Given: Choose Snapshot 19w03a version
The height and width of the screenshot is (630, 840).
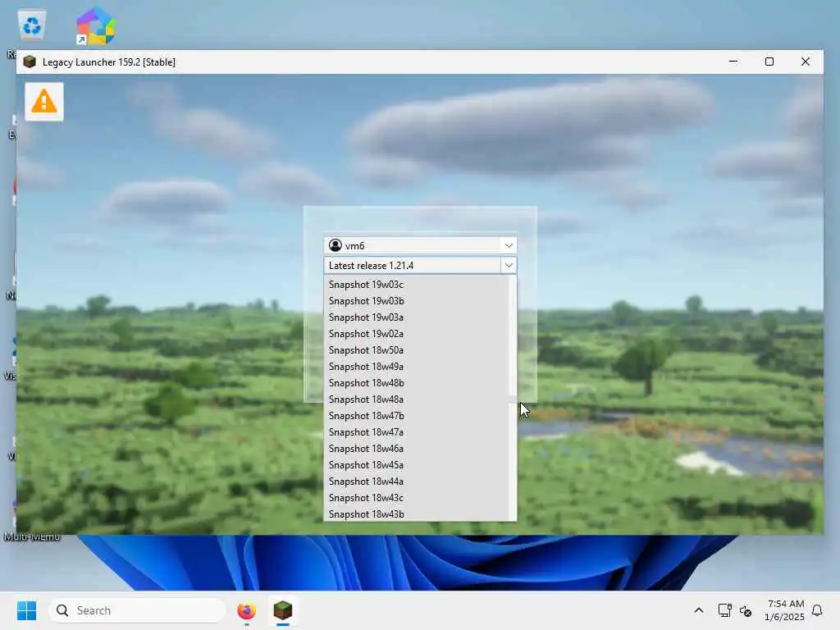Looking at the screenshot, I should pyautogui.click(x=416, y=317).
